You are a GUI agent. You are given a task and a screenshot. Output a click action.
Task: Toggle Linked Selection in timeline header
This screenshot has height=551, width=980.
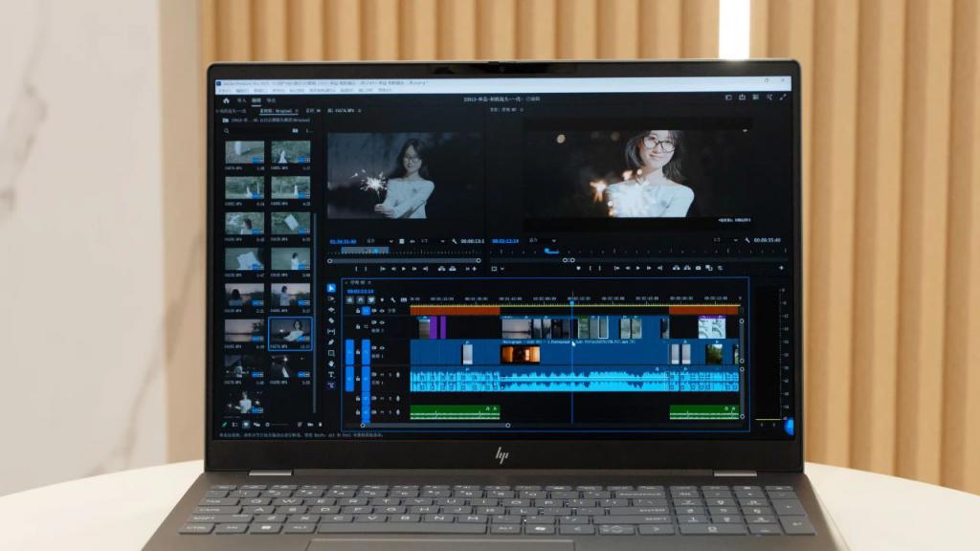[x=371, y=299]
